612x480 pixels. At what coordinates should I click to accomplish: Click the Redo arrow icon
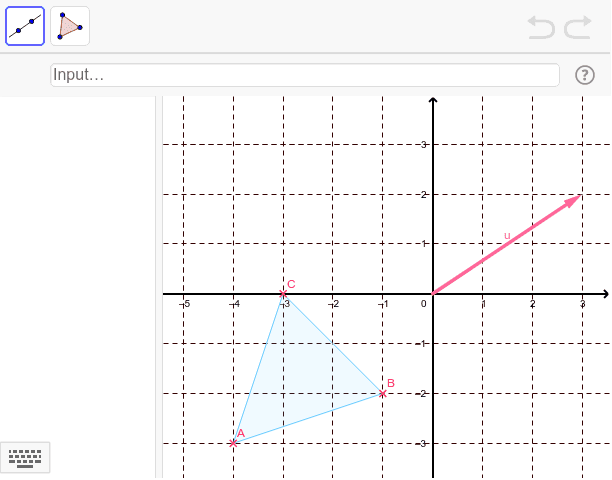click(578, 27)
